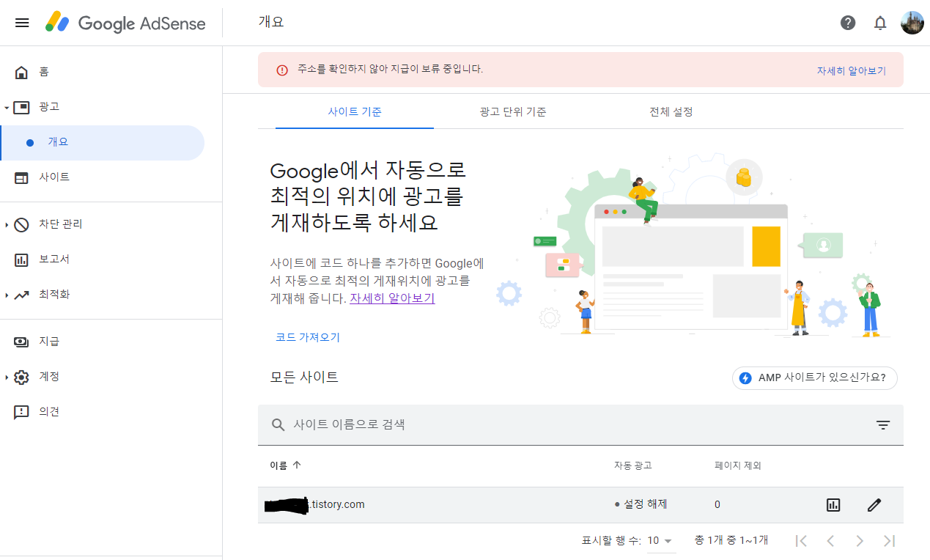Open 지급 in the sidebar
Screen dimensions: 930x560
[x=49, y=342]
